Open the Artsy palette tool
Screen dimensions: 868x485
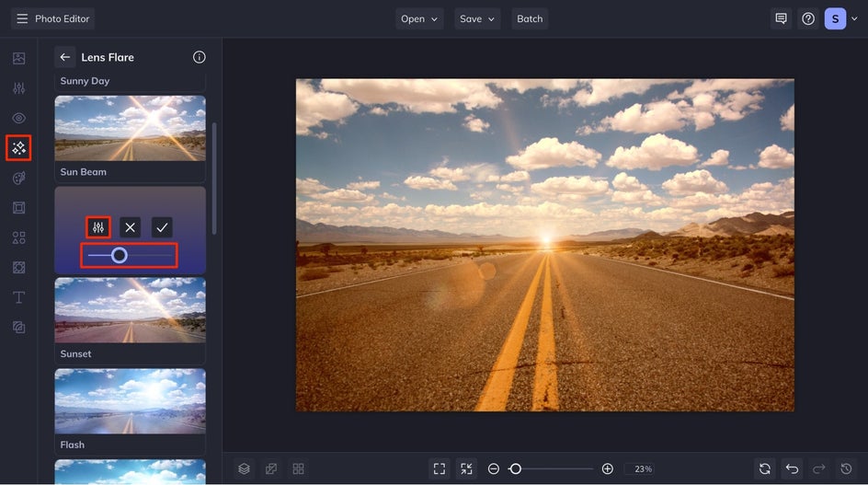(x=18, y=178)
